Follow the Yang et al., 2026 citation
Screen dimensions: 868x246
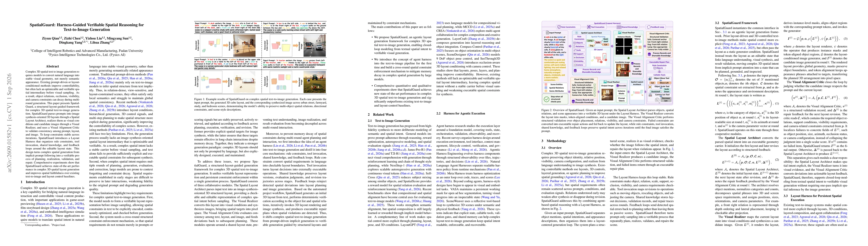(x=473, y=209)
